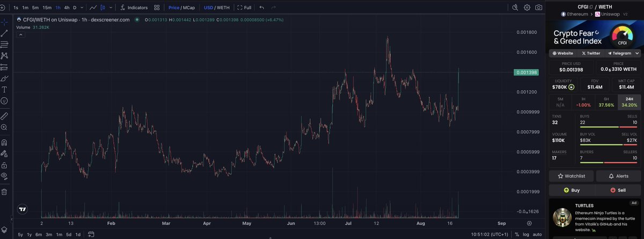Toggle percent scale mode

click(517, 234)
